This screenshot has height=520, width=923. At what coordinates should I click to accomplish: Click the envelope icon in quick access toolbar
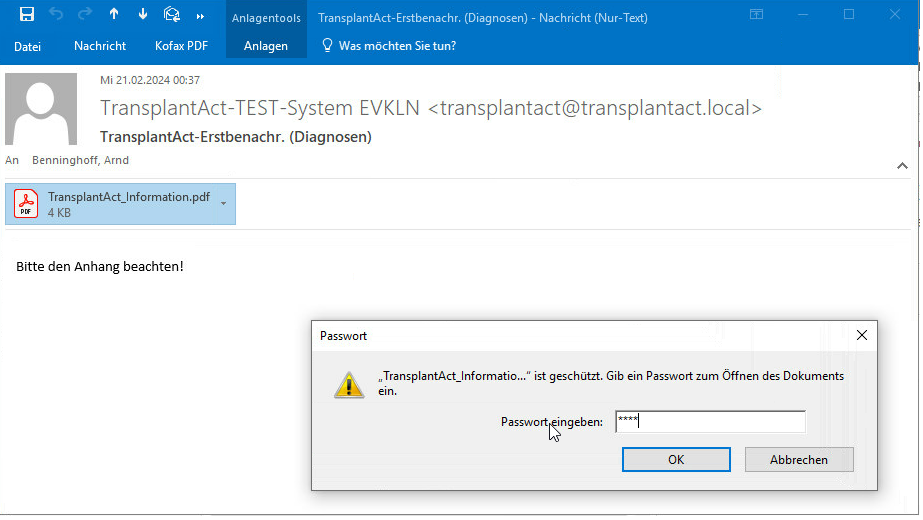click(172, 15)
